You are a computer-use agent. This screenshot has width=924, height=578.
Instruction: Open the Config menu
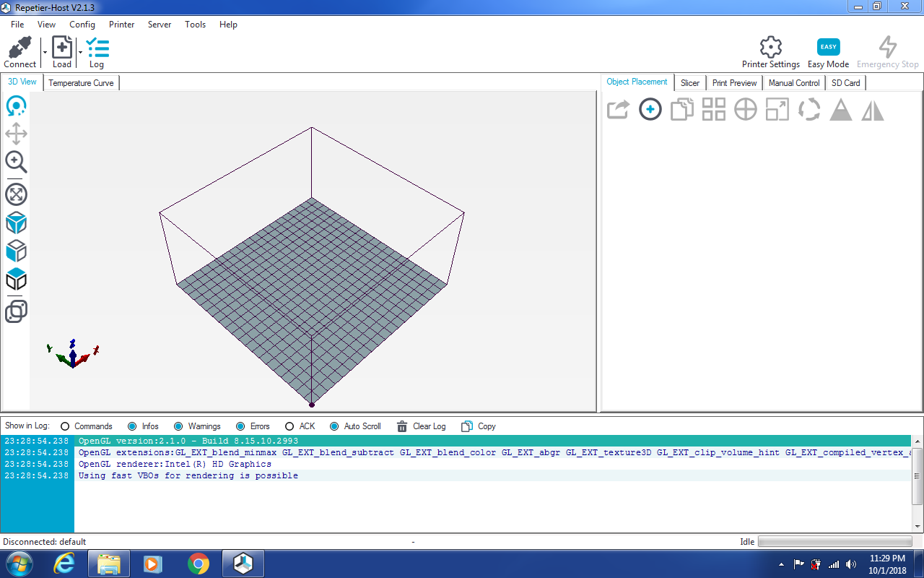point(82,25)
